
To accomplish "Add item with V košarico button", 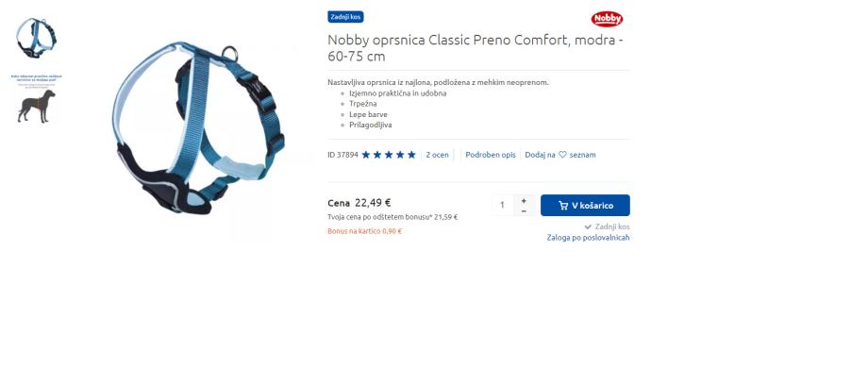I will click(x=585, y=206).
